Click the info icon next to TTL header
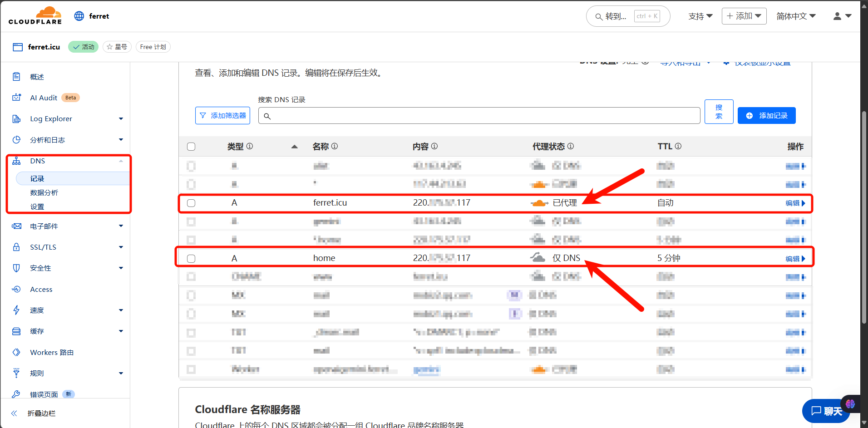The height and width of the screenshot is (428, 868). 678,146
